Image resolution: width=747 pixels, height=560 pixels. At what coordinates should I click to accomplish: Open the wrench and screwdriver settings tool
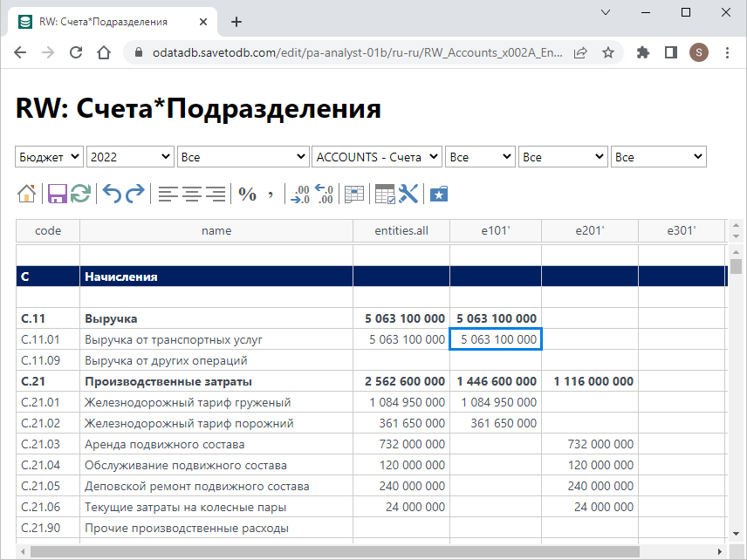[408, 194]
